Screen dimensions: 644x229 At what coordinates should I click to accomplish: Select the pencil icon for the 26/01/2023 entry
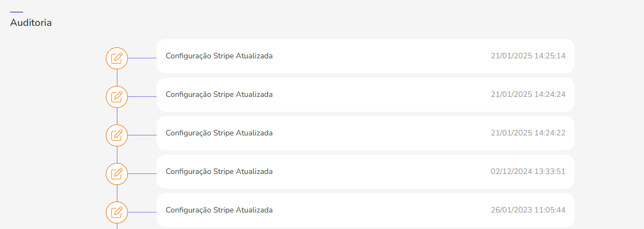click(x=117, y=212)
